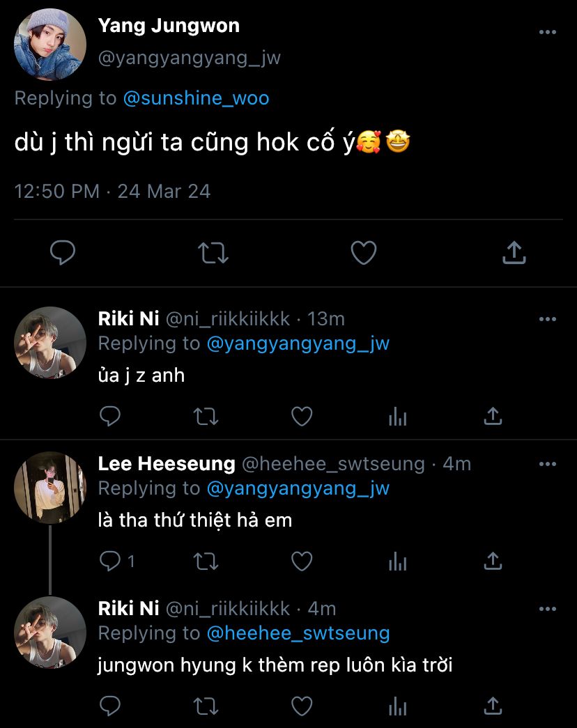Like Yang Jungwon's main tweet

click(x=363, y=254)
